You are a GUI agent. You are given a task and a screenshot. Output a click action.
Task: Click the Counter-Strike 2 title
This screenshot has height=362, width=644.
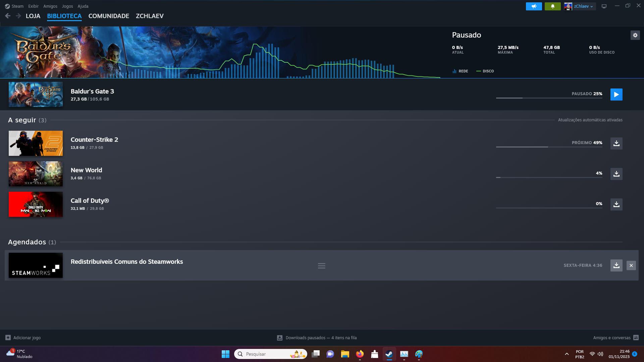coord(94,139)
